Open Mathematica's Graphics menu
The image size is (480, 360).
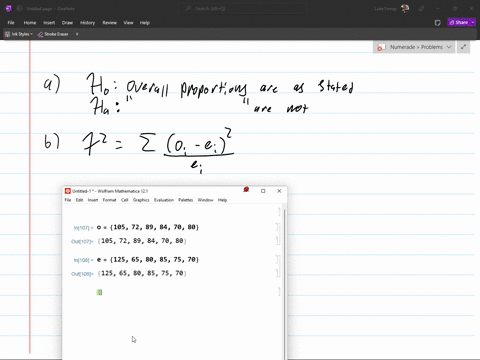[141, 200]
